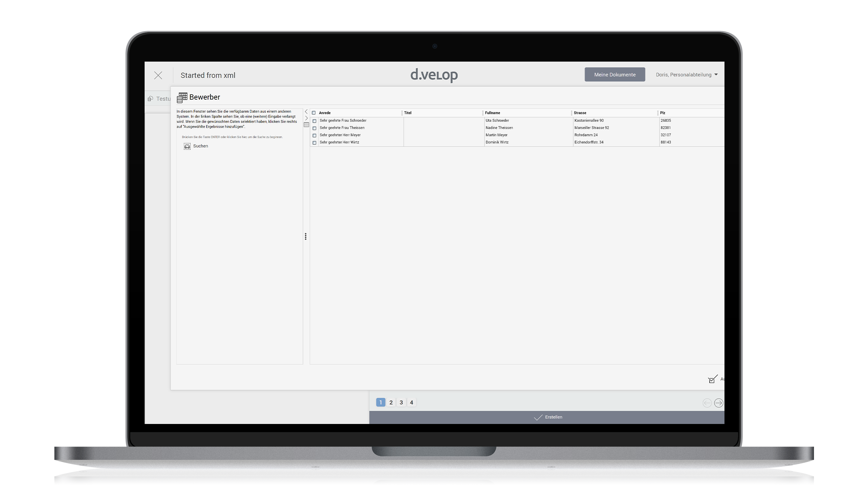The height and width of the screenshot is (499, 868).
Task: Open the Meine Dokumente button
Action: click(x=615, y=75)
